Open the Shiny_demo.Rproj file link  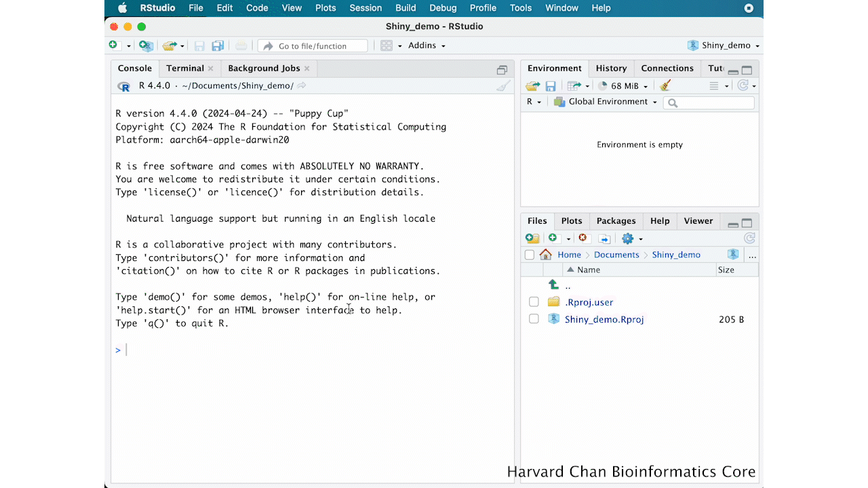pyautogui.click(x=604, y=319)
